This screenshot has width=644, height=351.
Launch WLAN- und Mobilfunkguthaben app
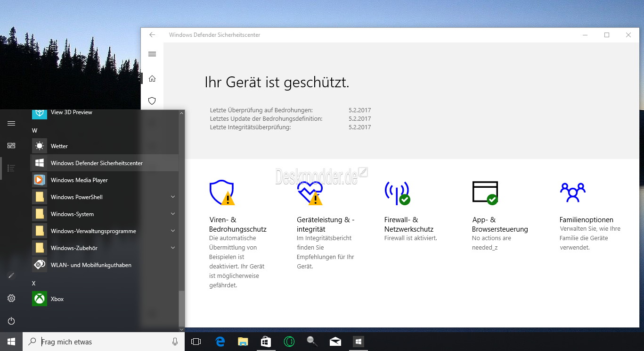pyautogui.click(x=104, y=265)
